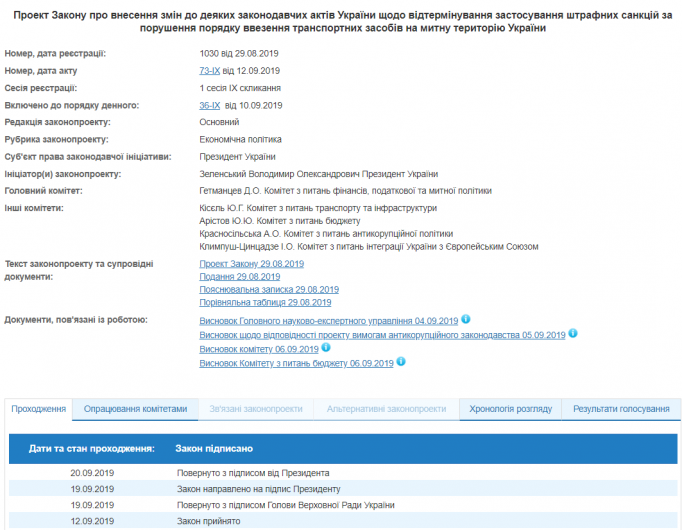Open the Альтернативні законопроекти tab
The width and height of the screenshot is (682, 530).
386,409
